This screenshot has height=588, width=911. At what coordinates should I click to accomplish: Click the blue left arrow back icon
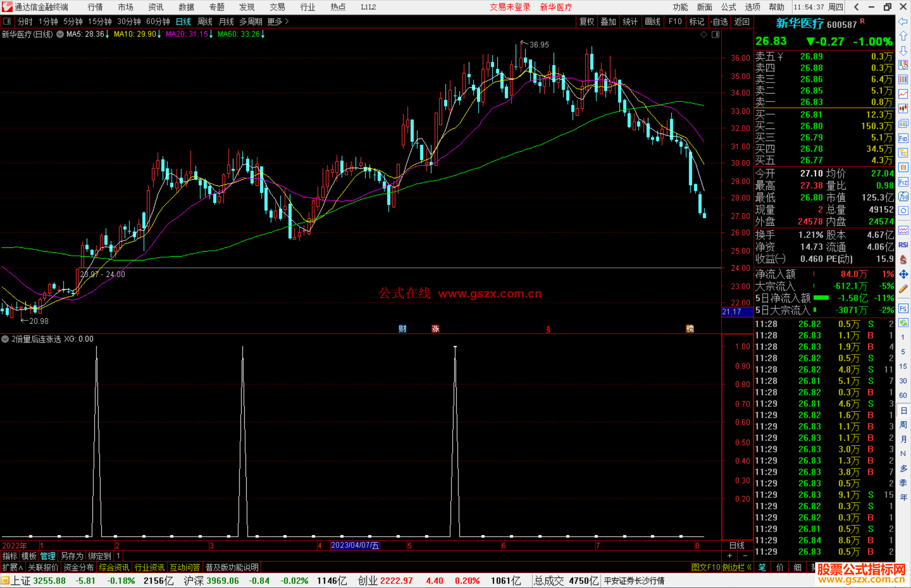click(903, 21)
